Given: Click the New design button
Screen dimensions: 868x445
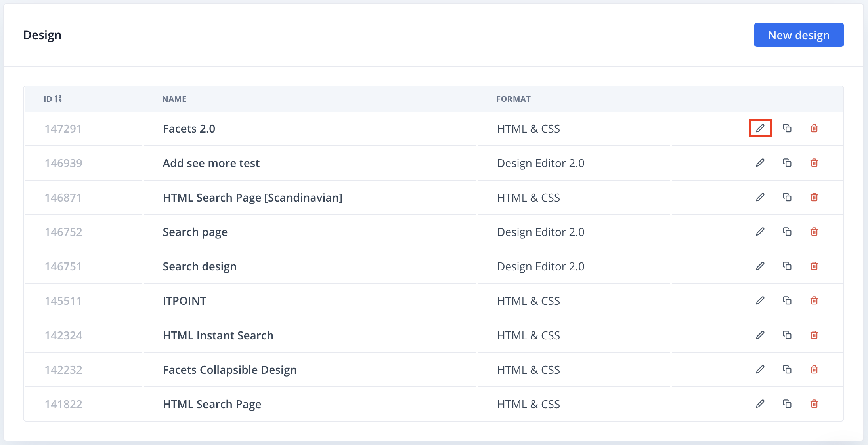Looking at the screenshot, I should (x=798, y=35).
